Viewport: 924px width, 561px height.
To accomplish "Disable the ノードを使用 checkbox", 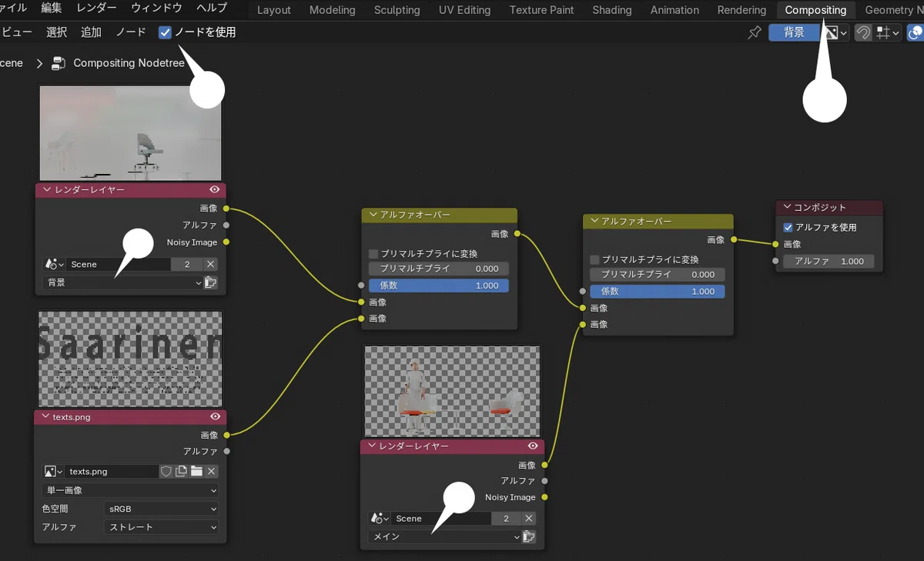I will 166,32.
